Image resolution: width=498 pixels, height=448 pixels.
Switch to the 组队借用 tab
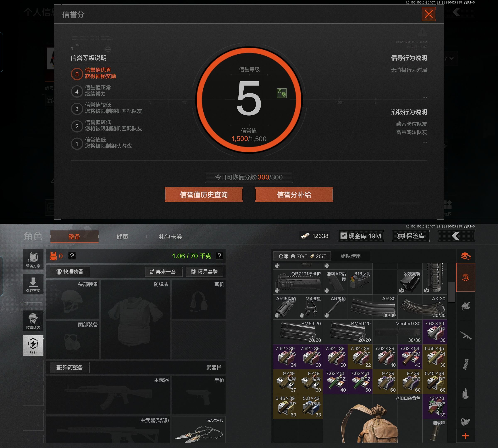(350, 256)
